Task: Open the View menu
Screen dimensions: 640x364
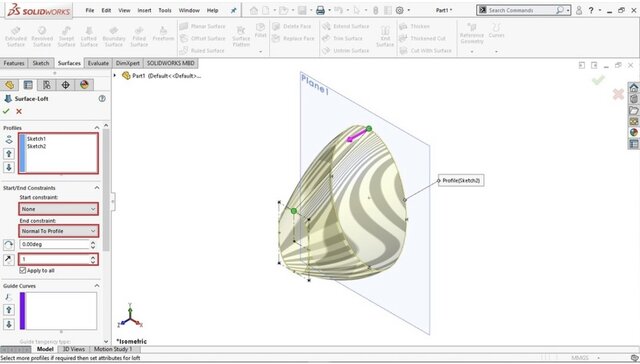Action: point(124,10)
